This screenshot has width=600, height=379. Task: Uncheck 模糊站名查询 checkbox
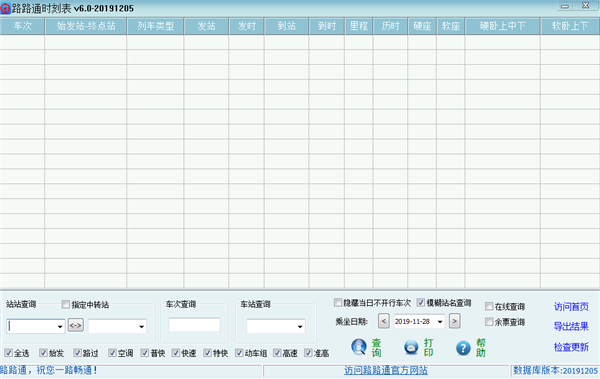[x=421, y=303]
